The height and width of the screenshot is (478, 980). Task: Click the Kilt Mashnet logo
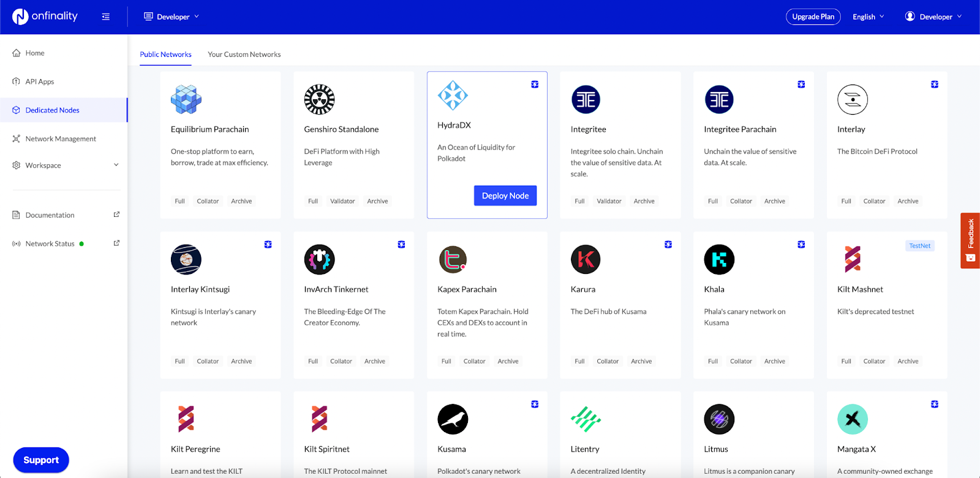pos(853,259)
